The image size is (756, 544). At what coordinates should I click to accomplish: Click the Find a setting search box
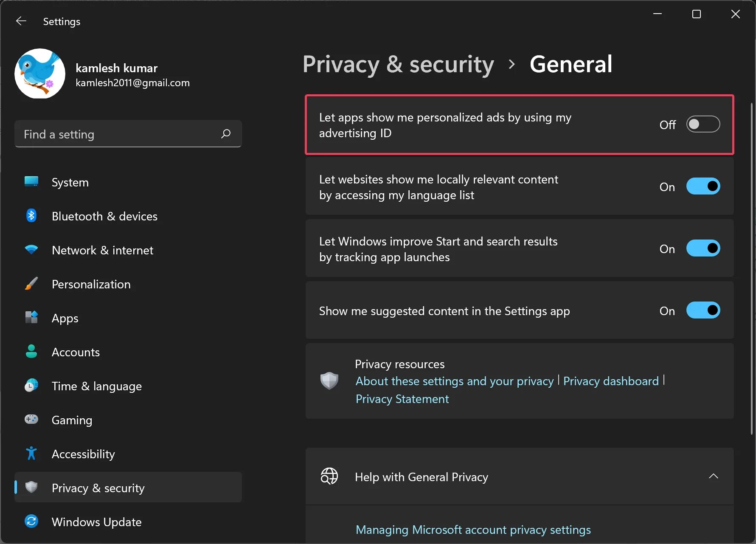coord(119,134)
